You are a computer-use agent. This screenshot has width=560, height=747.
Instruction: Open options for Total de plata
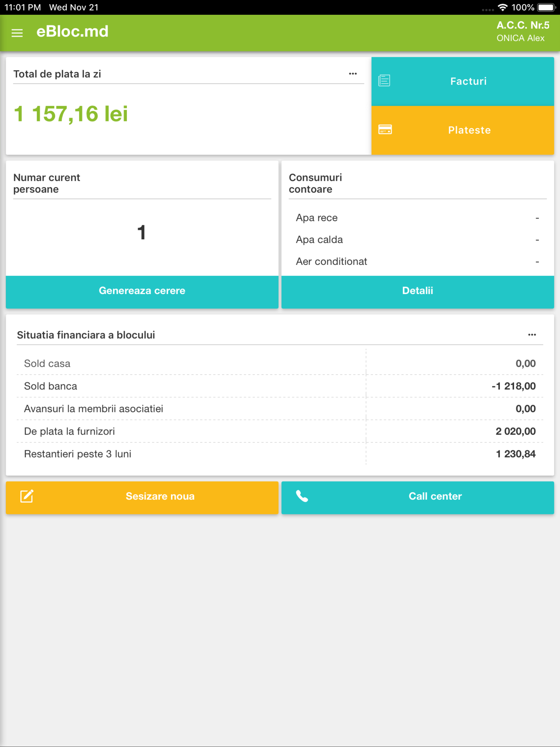coord(353,74)
